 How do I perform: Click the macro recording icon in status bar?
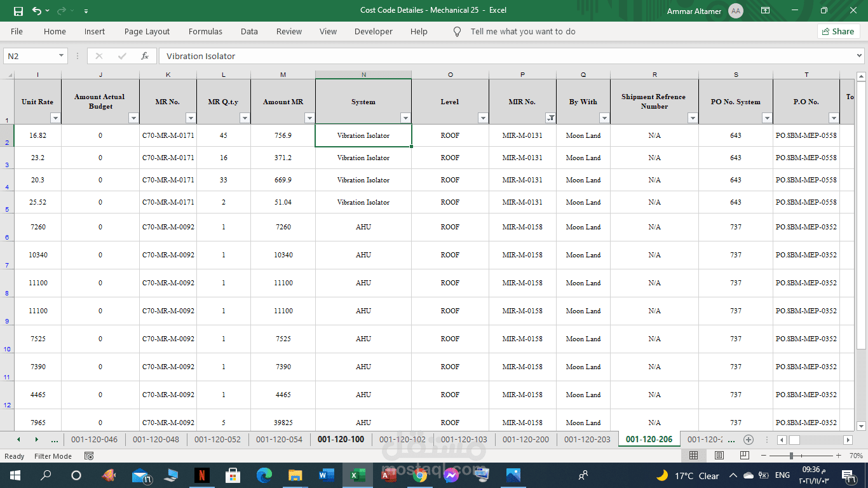pyautogui.click(x=89, y=456)
